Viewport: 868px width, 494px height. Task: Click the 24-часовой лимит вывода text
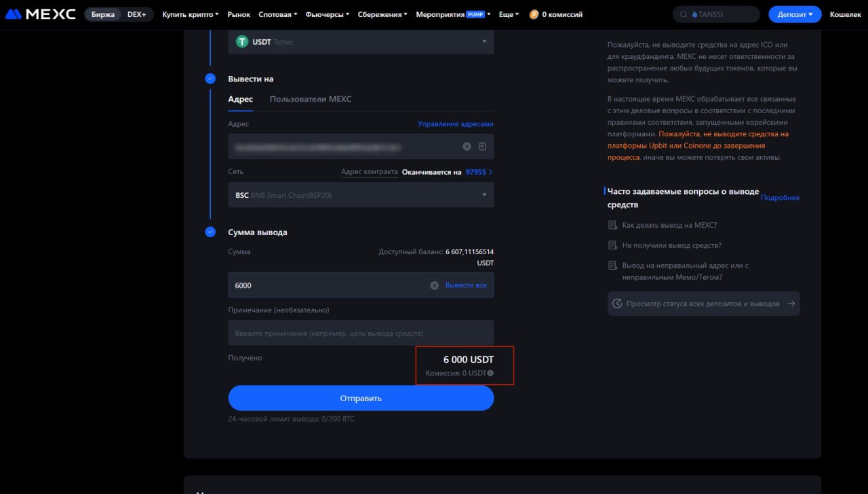coord(292,419)
